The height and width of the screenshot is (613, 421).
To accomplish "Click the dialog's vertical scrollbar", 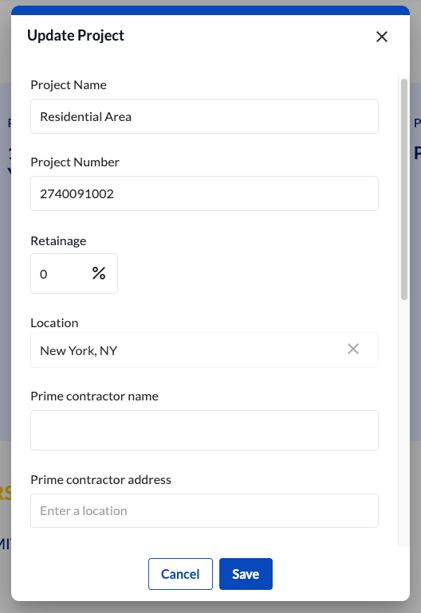I will pos(404,190).
